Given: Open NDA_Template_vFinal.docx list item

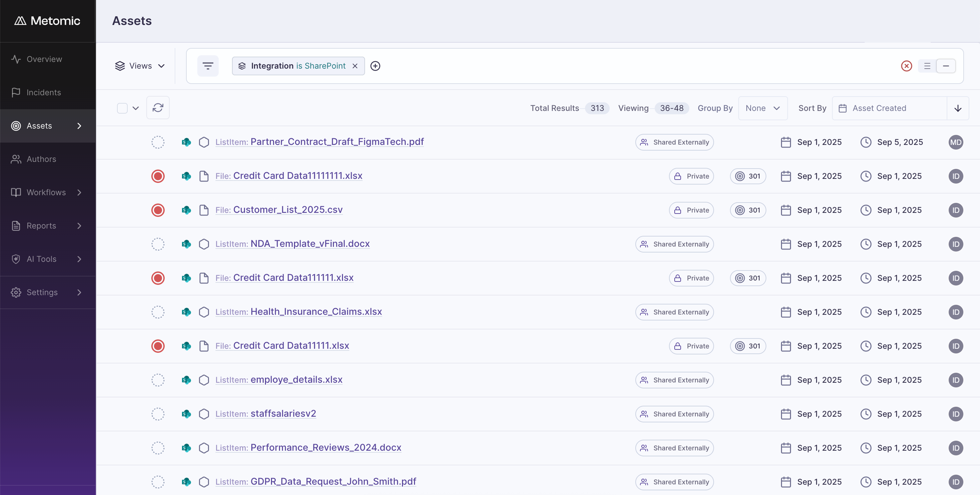Looking at the screenshot, I should (x=292, y=244).
